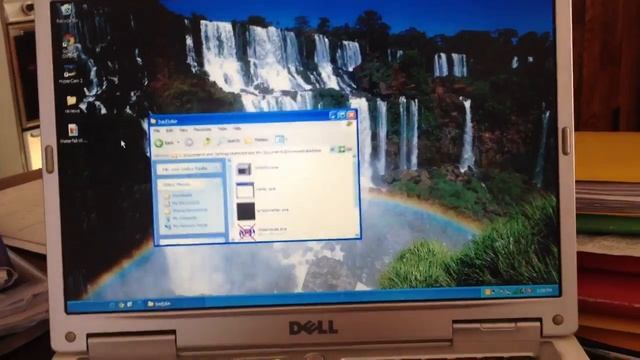Click the greyed Forward arrow button

point(189,142)
